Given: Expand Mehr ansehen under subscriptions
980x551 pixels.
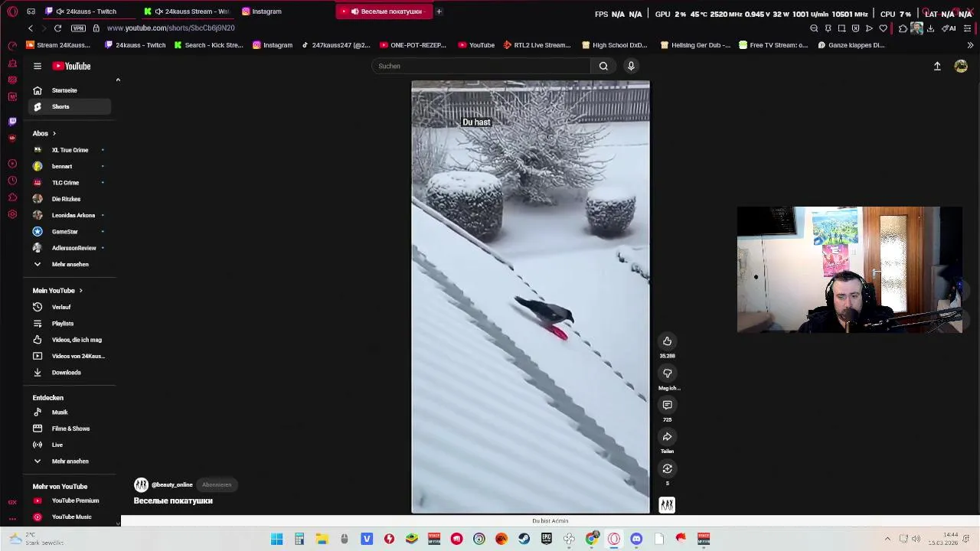Looking at the screenshot, I should tap(70, 264).
